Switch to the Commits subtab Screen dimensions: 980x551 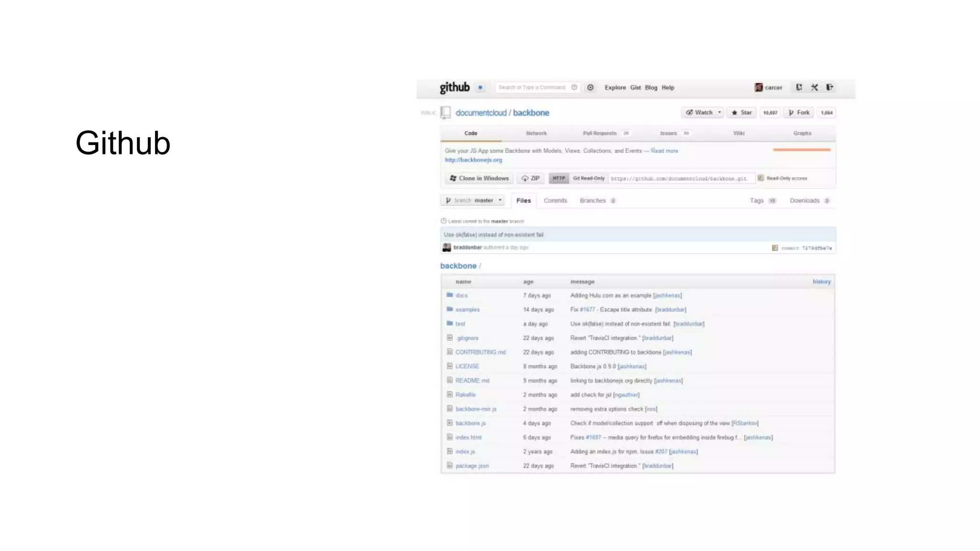pos(555,200)
